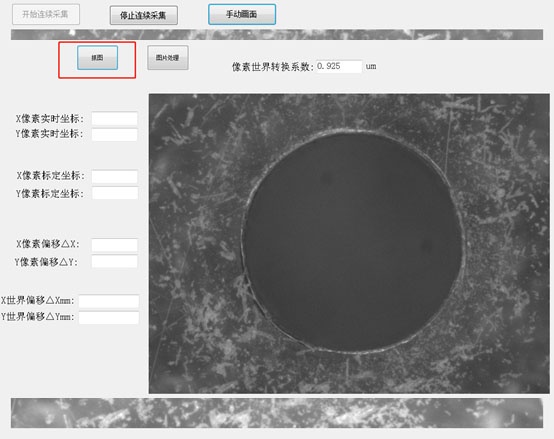Click the um unit label beside coefficient

[x=371, y=66]
